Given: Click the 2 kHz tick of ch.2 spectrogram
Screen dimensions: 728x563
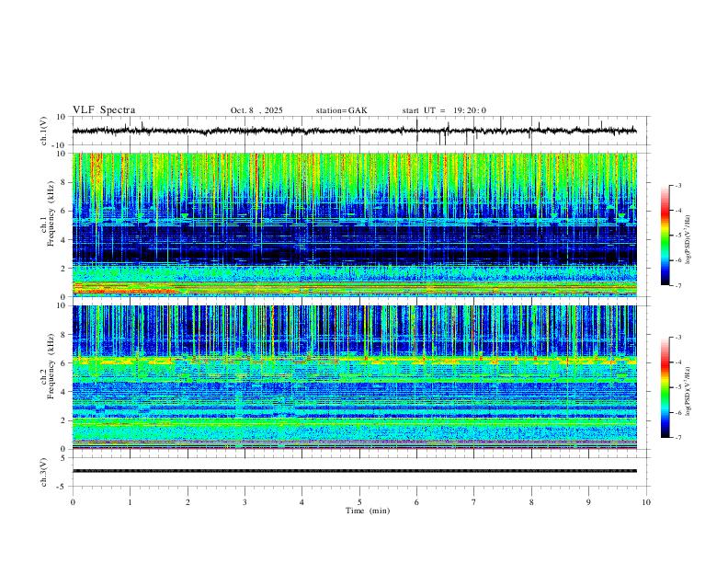Looking at the screenshot, I should tap(63, 420).
